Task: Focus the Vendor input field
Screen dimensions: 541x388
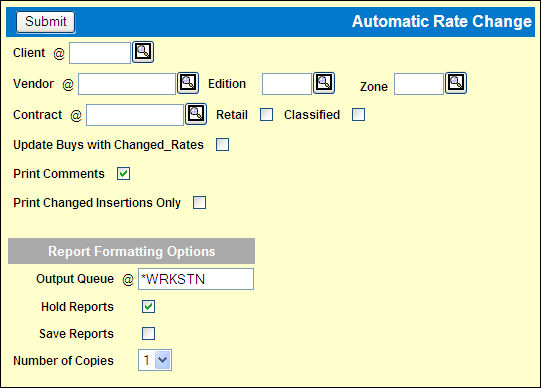Action: (x=127, y=84)
